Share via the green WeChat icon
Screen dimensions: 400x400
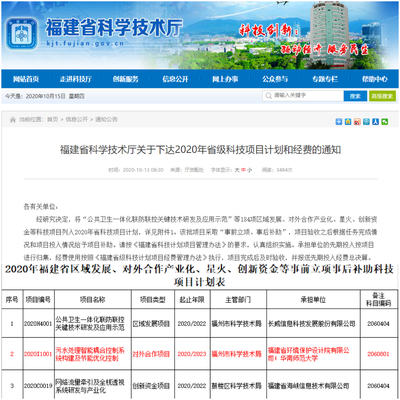[385, 122]
